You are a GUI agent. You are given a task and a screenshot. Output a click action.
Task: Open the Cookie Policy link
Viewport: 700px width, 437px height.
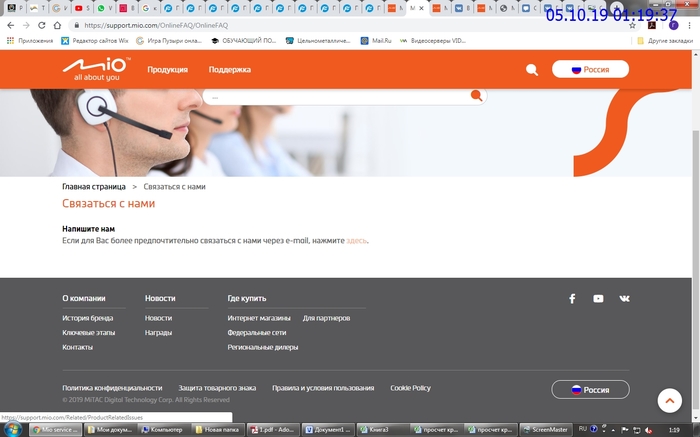(410, 388)
